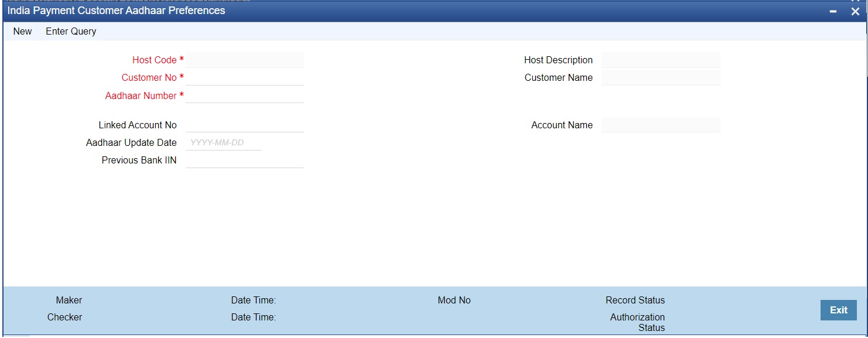
Task: Click the Customer Name field
Action: 661,77
